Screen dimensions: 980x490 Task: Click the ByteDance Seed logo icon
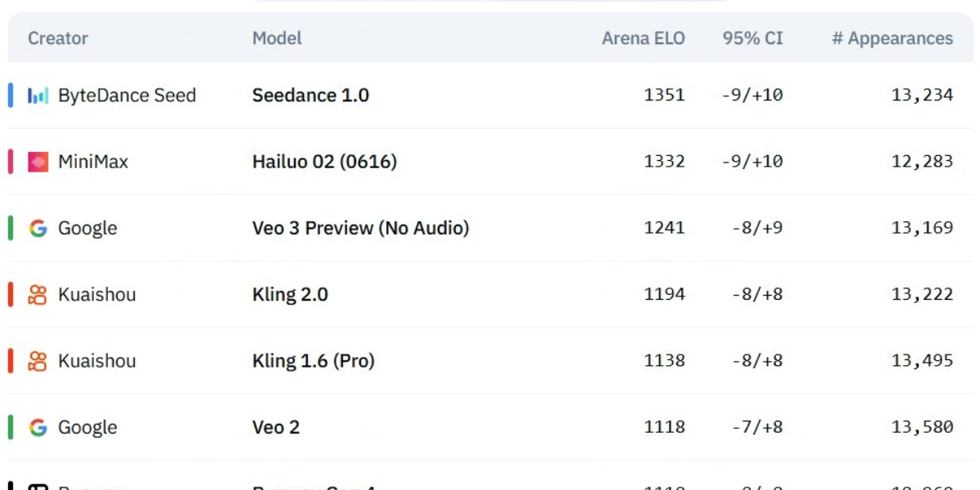(x=38, y=96)
